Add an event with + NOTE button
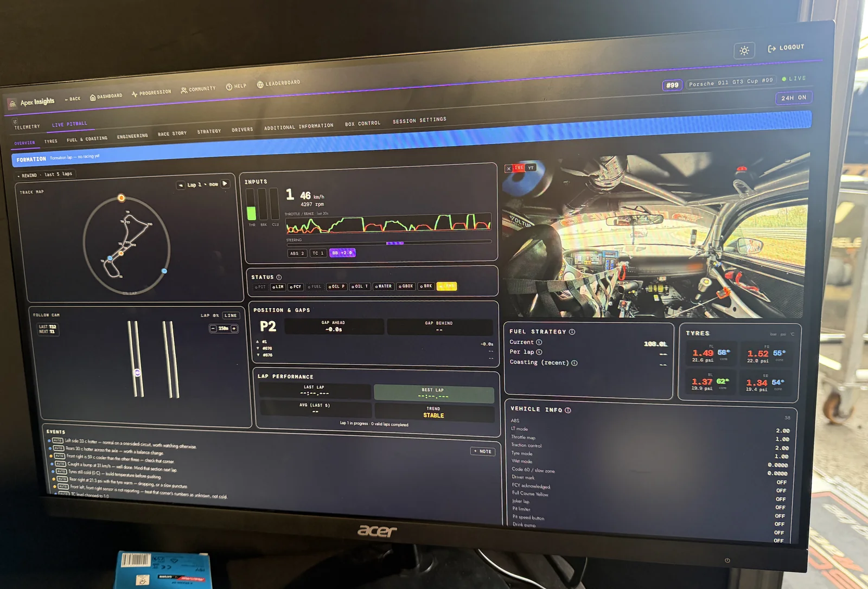 coord(482,451)
